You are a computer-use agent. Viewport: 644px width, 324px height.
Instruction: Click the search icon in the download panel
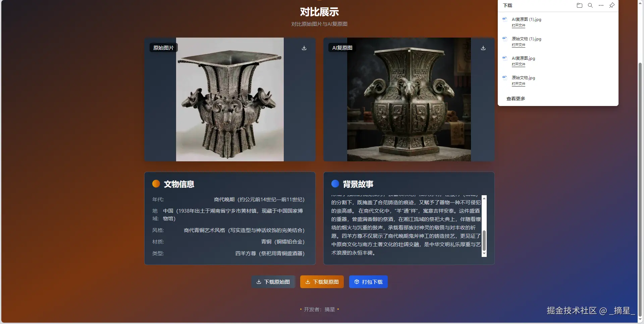(590, 5)
